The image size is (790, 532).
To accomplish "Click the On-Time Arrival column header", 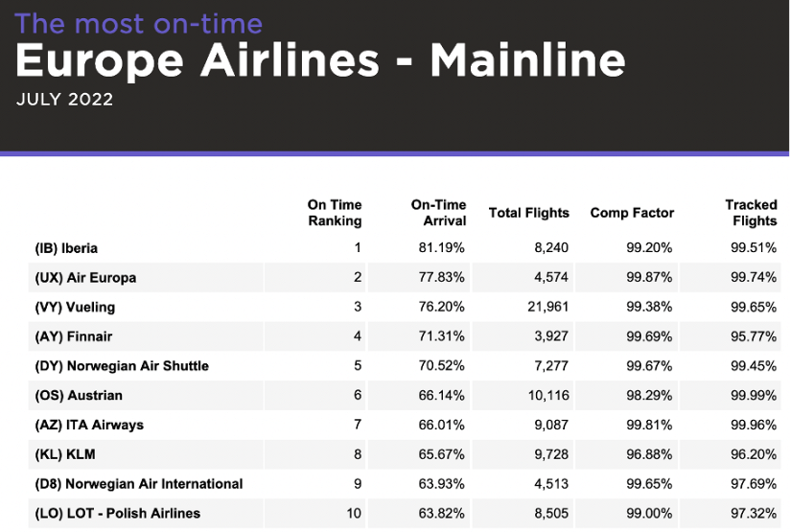I will [x=438, y=213].
